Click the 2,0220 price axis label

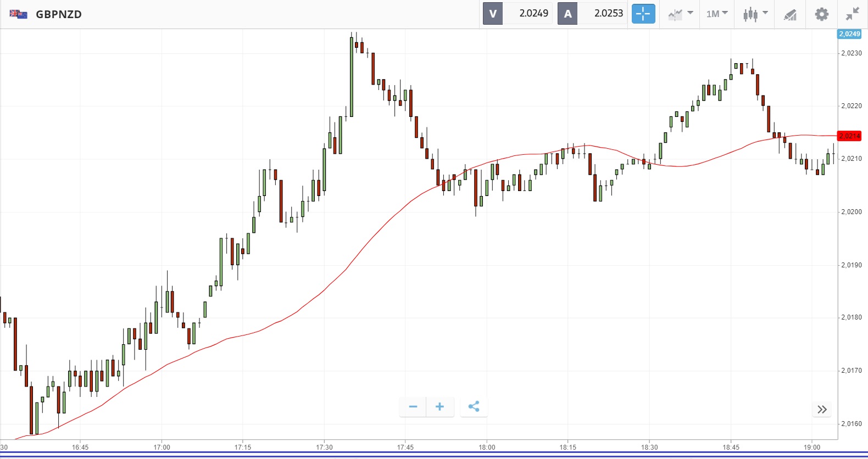click(x=852, y=106)
